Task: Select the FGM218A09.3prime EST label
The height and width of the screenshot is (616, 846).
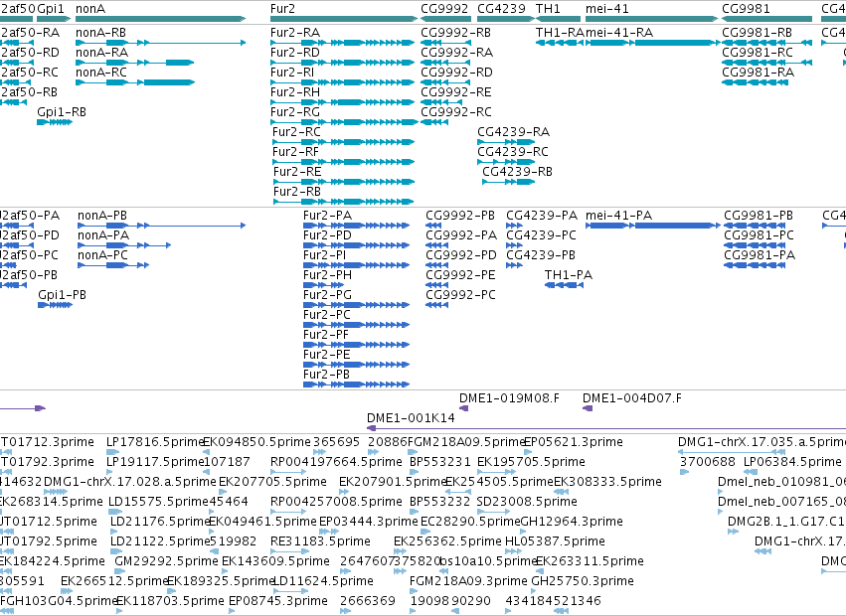Action: pyautogui.click(x=468, y=581)
